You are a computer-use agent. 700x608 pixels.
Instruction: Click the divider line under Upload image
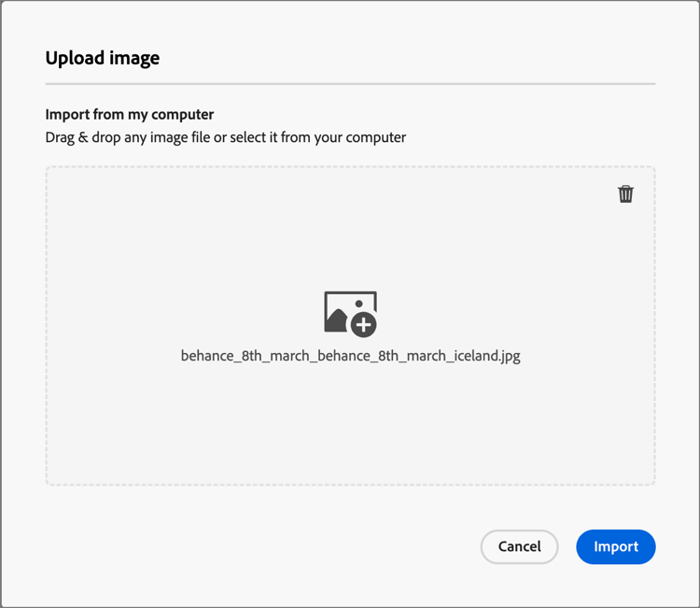350,83
